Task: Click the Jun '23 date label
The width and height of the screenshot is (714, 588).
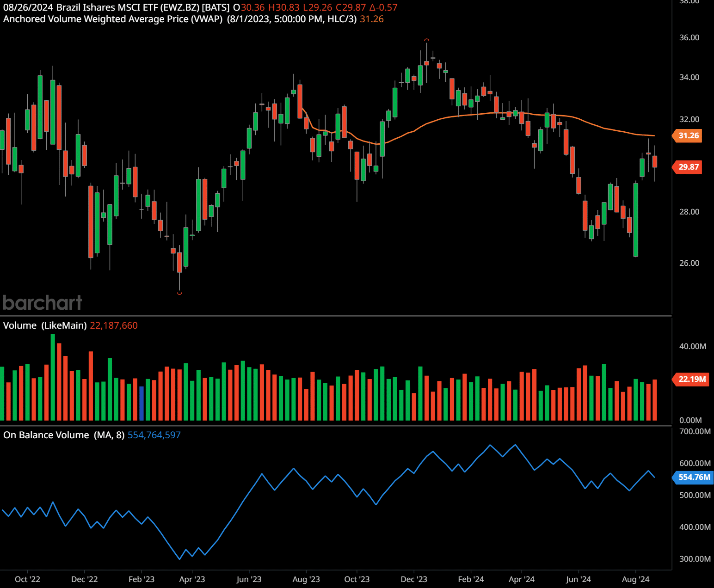Action: coord(249,579)
